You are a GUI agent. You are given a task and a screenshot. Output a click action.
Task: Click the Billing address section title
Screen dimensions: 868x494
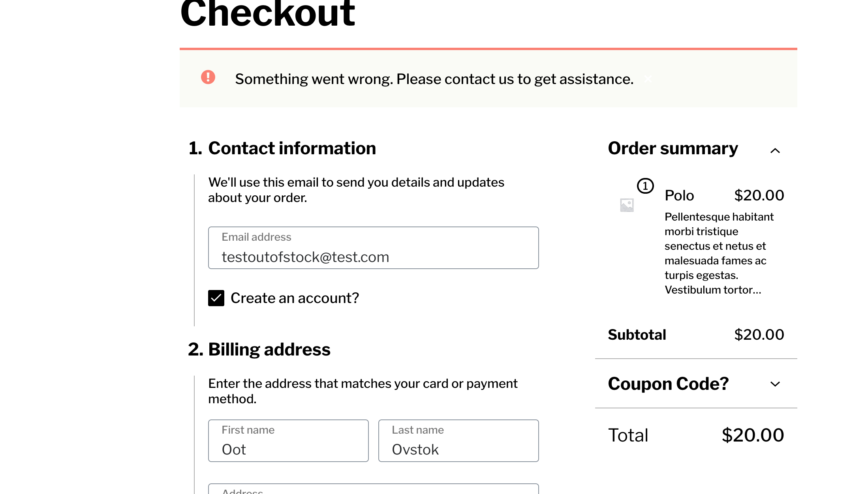pos(269,349)
